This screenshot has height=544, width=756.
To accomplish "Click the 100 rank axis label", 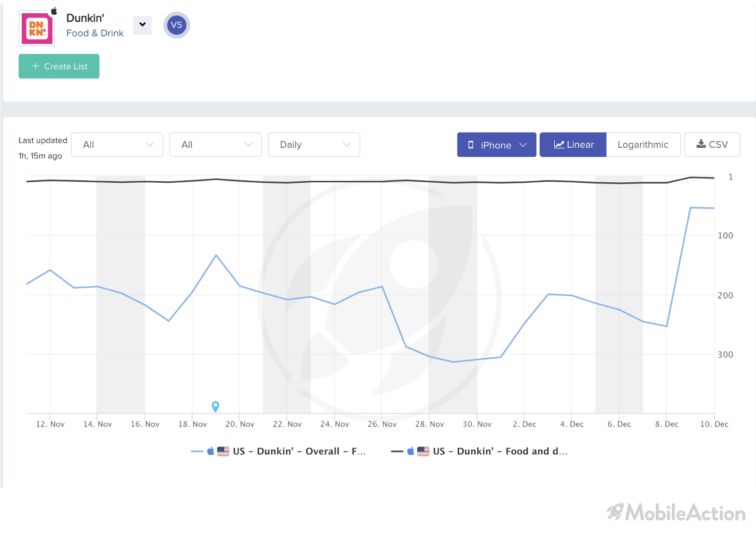I will coord(725,236).
